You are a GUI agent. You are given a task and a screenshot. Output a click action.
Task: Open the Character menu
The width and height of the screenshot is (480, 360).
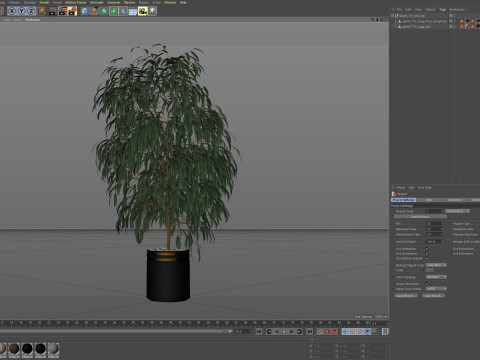[x=113, y=2]
